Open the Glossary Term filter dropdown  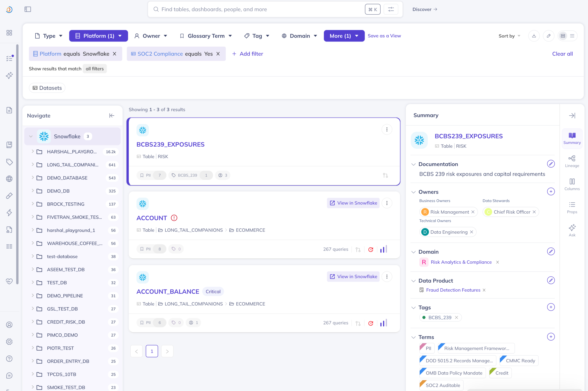206,36
